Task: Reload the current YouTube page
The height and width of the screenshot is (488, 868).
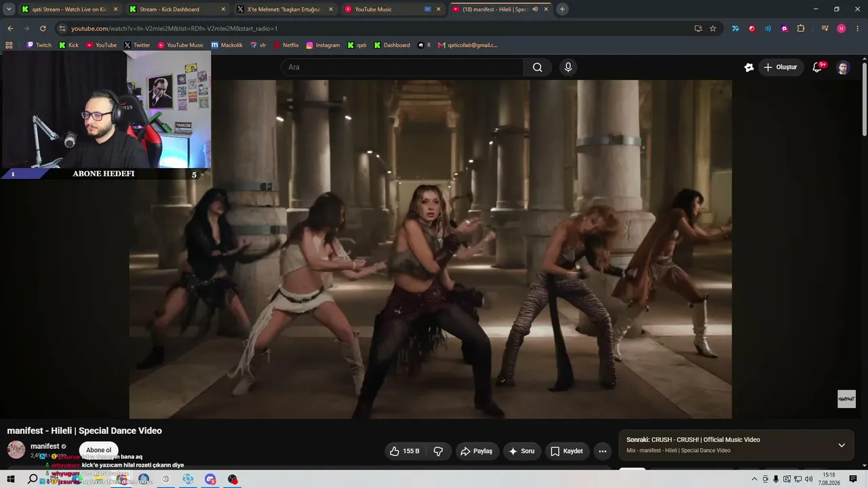Action: [x=43, y=28]
